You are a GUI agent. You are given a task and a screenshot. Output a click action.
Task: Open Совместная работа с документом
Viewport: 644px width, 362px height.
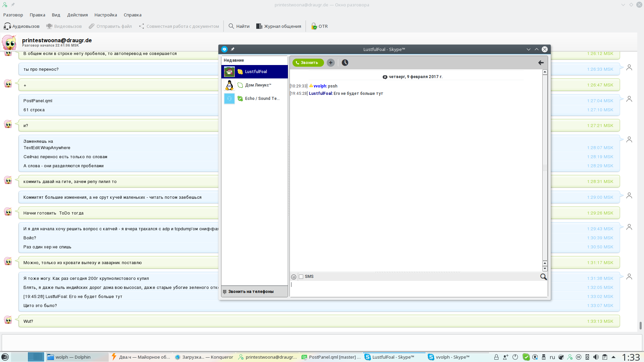tap(179, 26)
